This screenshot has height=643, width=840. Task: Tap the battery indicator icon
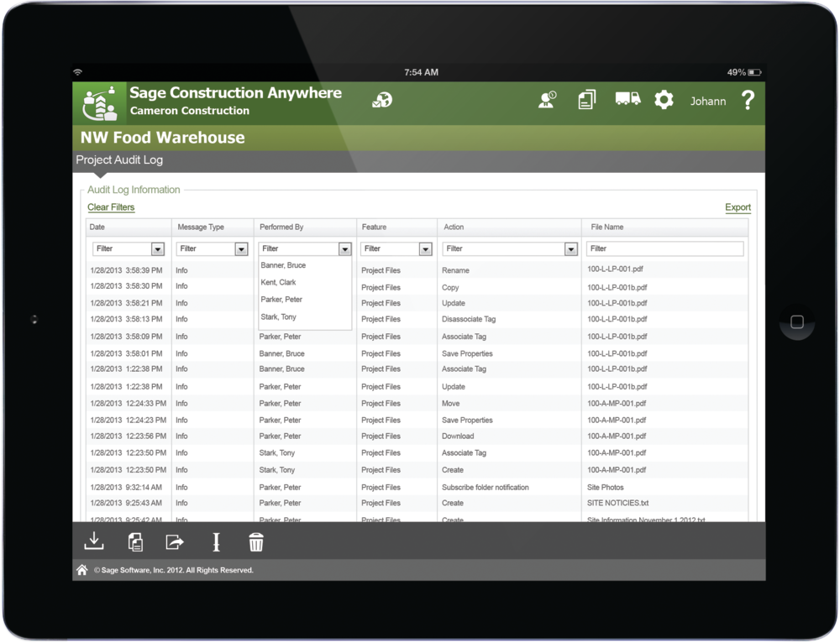(755, 71)
